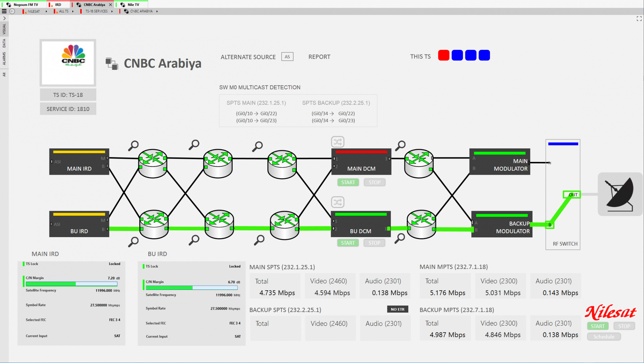Image resolution: width=644 pixels, height=363 pixels.
Task: Select the MAIN IRD device block
Action: [x=79, y=162]
